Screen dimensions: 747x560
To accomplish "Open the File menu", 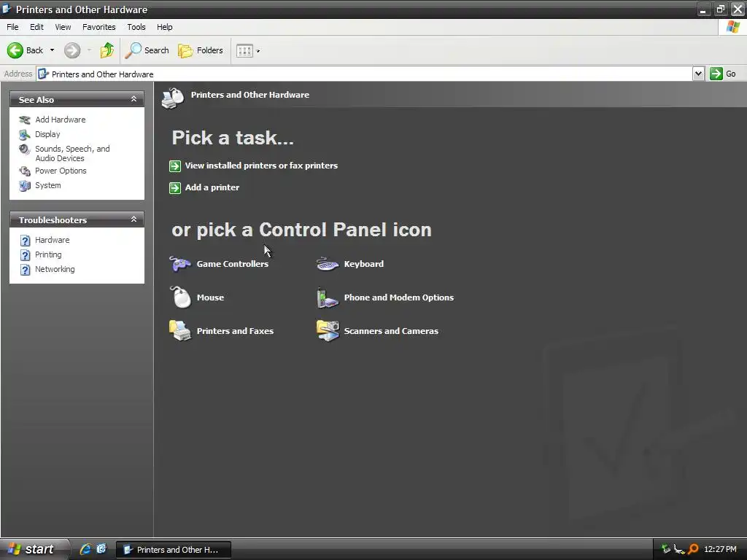I will [12, 27].
